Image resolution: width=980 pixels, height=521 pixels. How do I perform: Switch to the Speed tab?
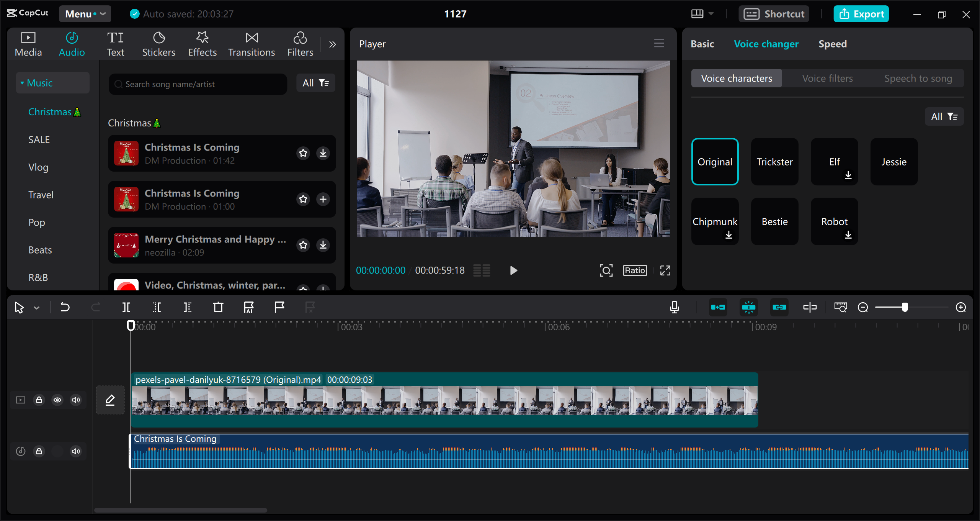click(x=832, y=44)
